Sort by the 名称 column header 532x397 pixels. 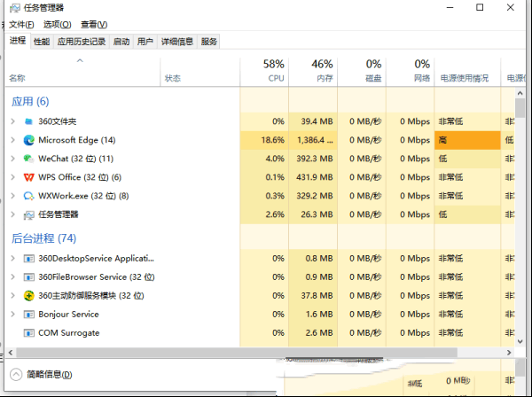click(82, 72)
